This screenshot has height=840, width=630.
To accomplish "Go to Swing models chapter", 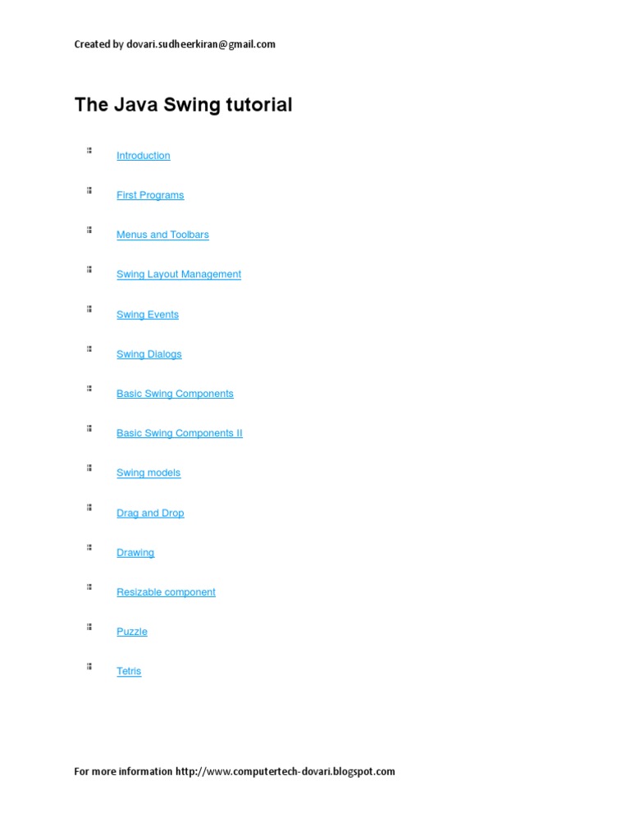I will tap(148, 472).
